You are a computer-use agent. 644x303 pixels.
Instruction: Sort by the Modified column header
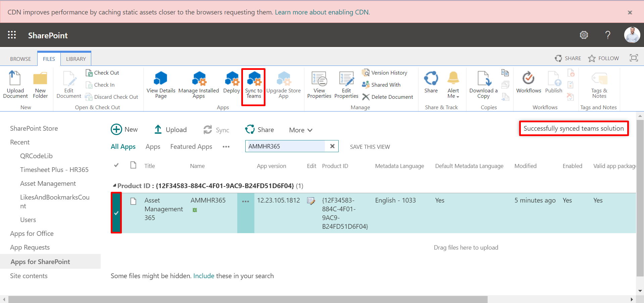coord(526,166)
